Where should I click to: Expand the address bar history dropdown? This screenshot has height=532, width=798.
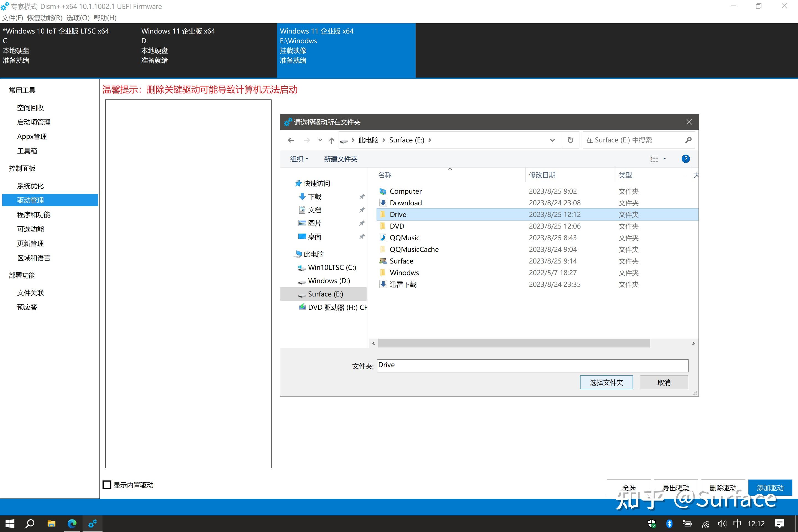(552, 140)
